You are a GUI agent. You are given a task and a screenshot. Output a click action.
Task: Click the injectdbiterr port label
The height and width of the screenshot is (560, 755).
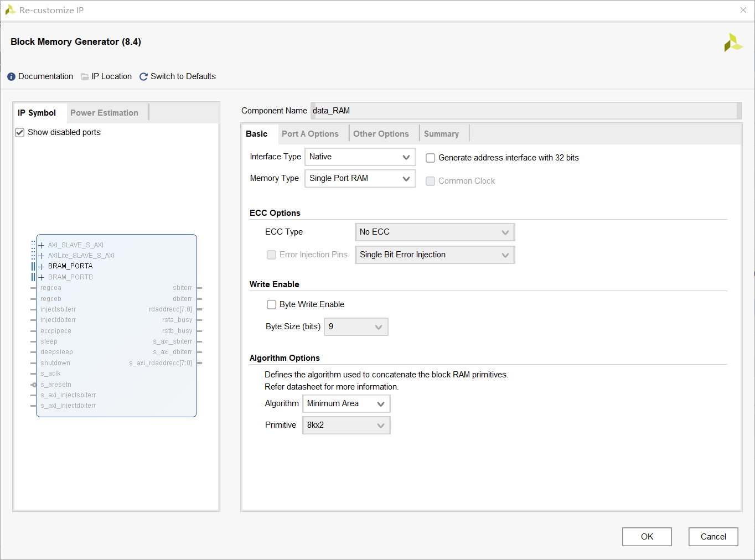58,320
